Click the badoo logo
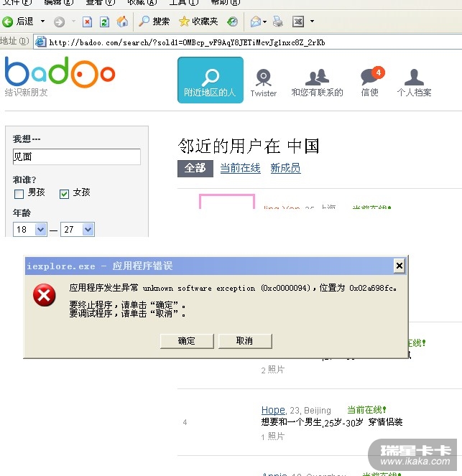462x476 pixels. pyautogui.click(x=60, y=72)
